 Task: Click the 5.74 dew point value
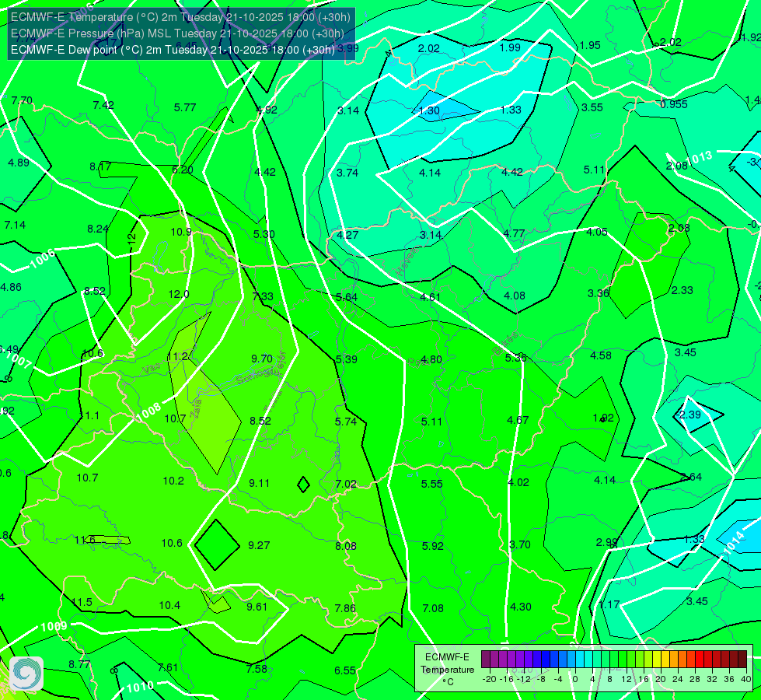pyautogui.click(x=346, y=422)
